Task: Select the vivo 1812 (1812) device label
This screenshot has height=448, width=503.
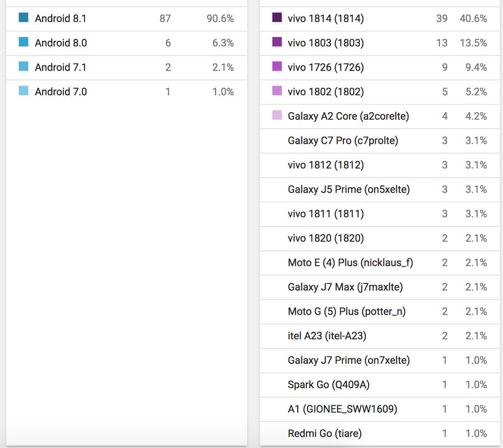Action: [x=325, y=165]
